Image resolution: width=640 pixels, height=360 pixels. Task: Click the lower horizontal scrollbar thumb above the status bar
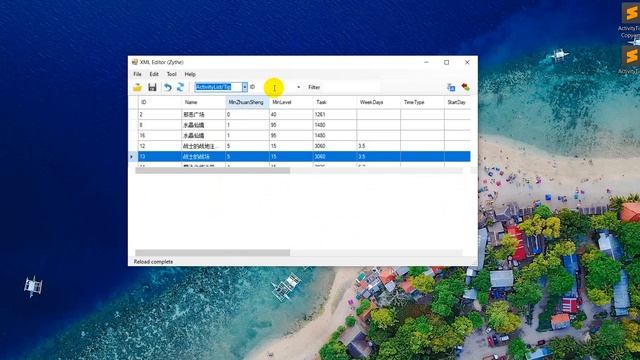pos(213,253)
